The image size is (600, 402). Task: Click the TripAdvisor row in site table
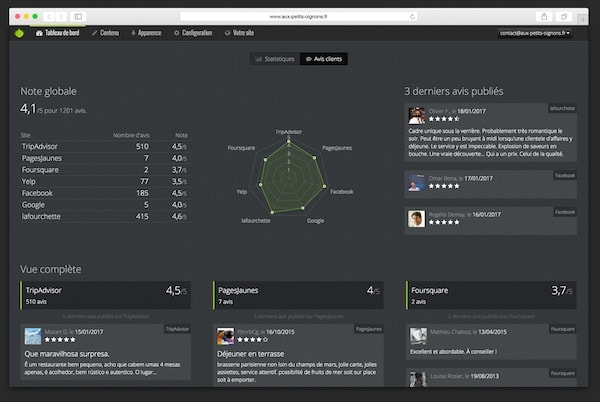(x=104, y=146)
